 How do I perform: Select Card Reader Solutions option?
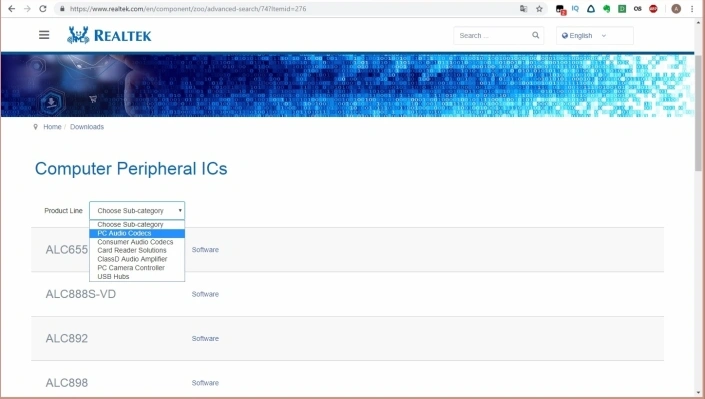click(137, 250)
